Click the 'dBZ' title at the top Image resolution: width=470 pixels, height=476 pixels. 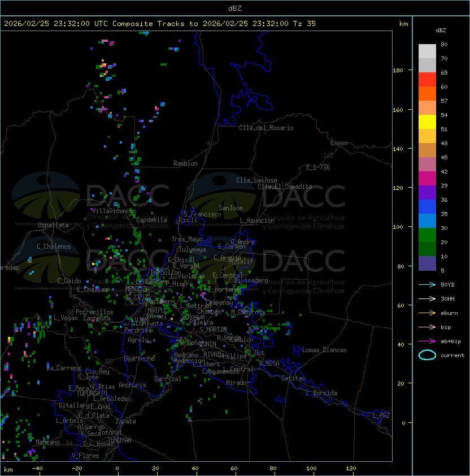pos(235,8)
